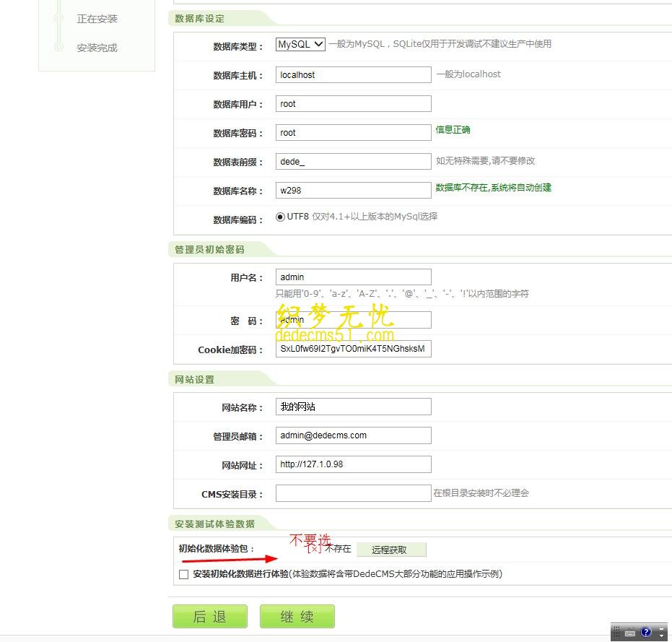
Task: Open keyboard toolbar options via down arrow icon
Action: tap(662, 636)
